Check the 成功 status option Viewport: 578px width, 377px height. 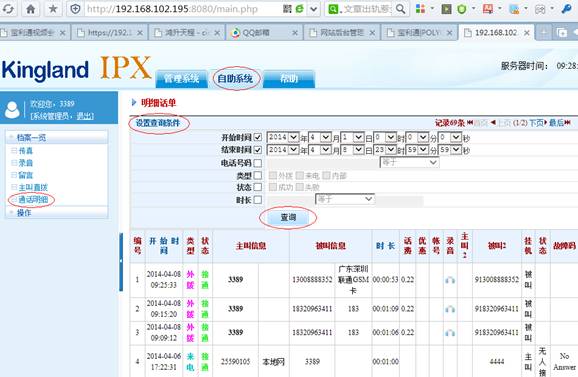coord(273,187)
